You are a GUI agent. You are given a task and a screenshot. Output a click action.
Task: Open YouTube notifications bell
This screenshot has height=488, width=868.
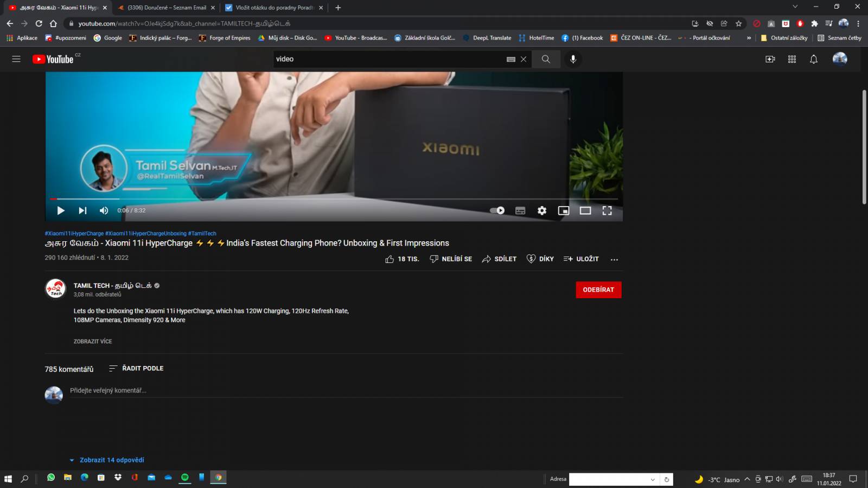point(814,59)
